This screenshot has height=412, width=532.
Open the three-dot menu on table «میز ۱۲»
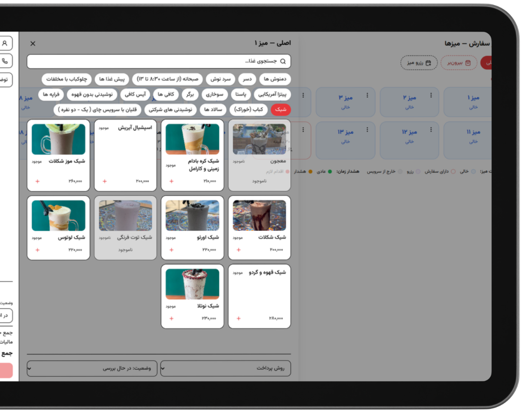click(x=431, y=130)
